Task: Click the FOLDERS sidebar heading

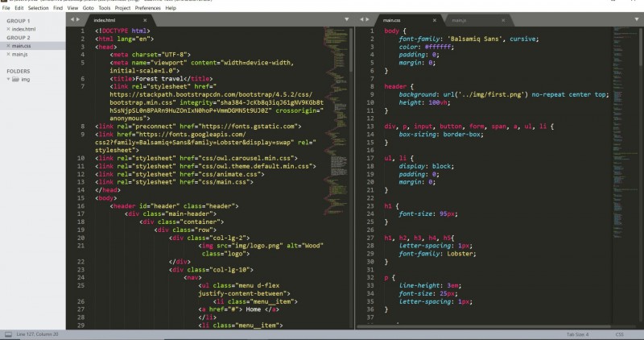Action: (x=18, y=71)
